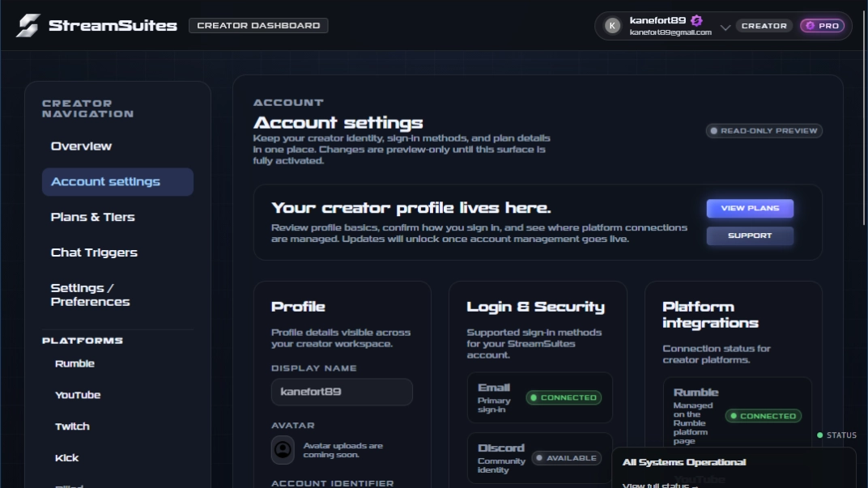Open the Overview navigation item
The width and height of the screenshot is (868, 488).
pyautogui.click(x=81, y=146)
